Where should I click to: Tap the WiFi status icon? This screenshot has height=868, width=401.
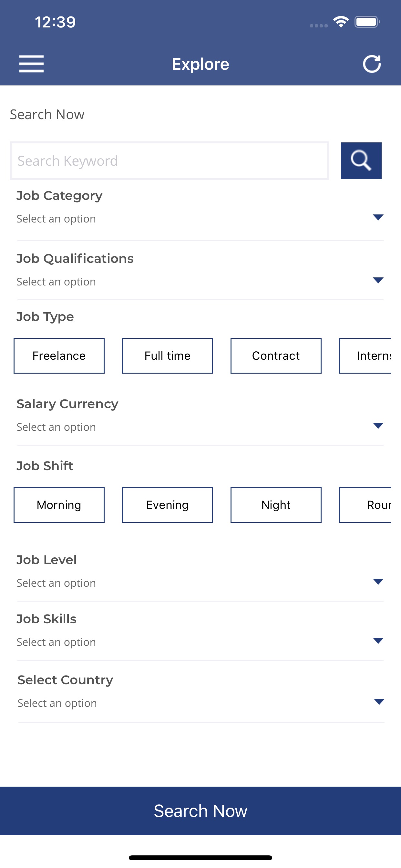click(341, 22)
